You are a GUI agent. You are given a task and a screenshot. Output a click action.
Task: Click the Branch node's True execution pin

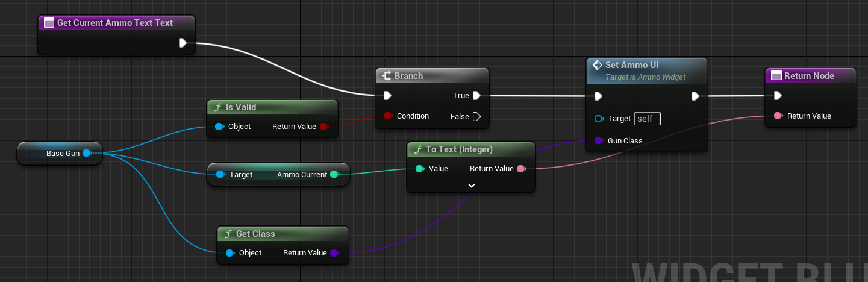click(476, 95)
